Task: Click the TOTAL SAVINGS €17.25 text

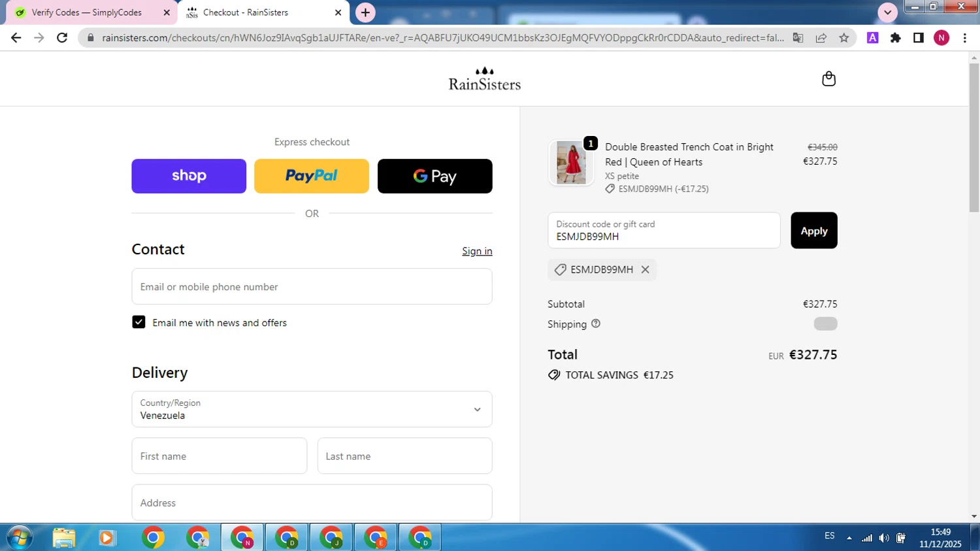Action: pos(619,375)
